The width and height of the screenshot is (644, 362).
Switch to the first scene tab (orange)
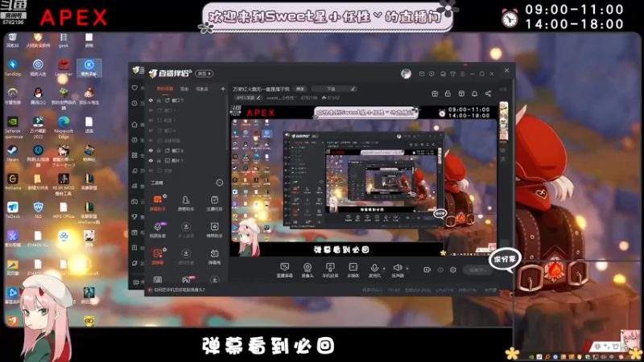pyautogui.click(x=165, y=88)
